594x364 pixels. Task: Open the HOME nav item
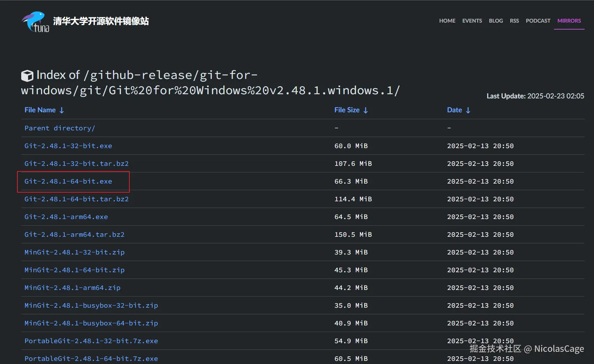(x=447, y=21)
